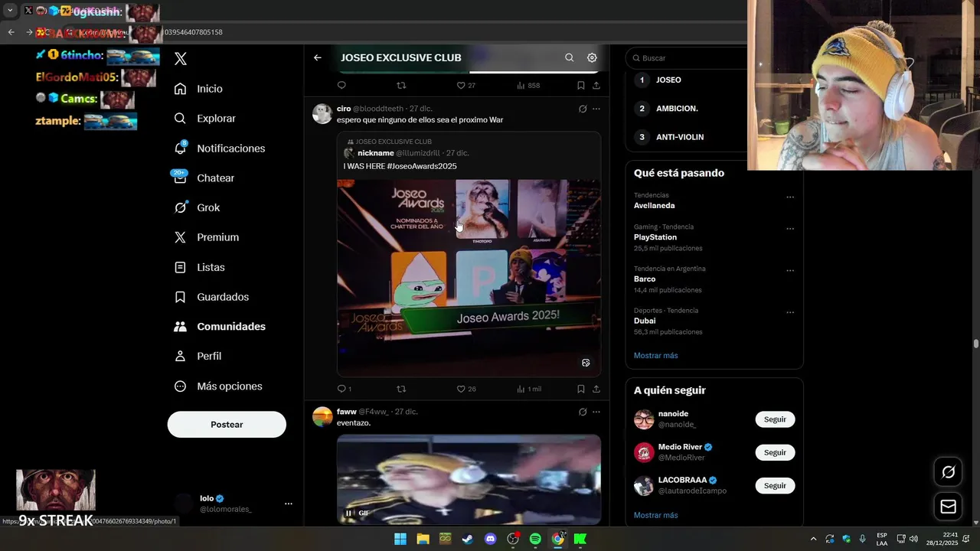Follow nanoide with Seguir button
The height and width of the screenshot is (551, 980).
click(775, 419)
